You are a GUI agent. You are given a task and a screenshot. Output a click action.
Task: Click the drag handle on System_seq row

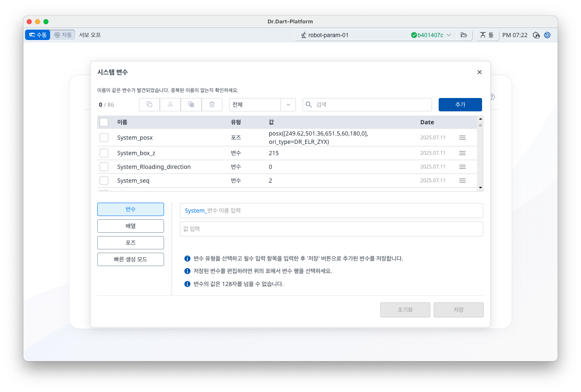(x=462, y=181)
